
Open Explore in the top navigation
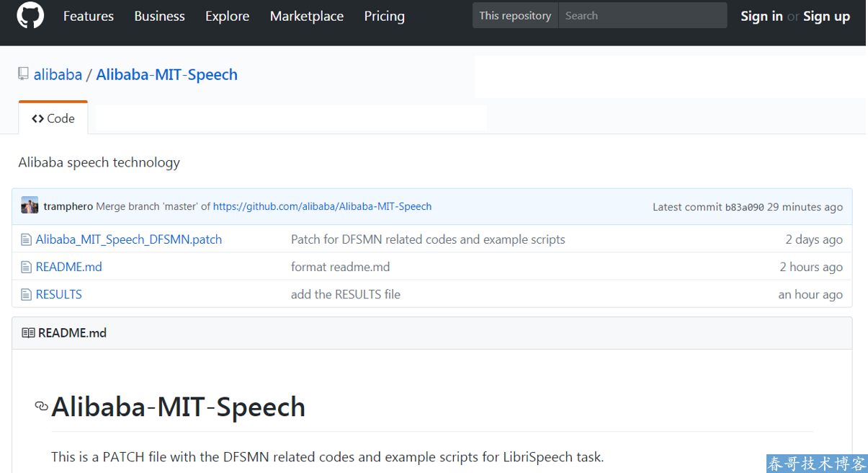click(227, 16)
